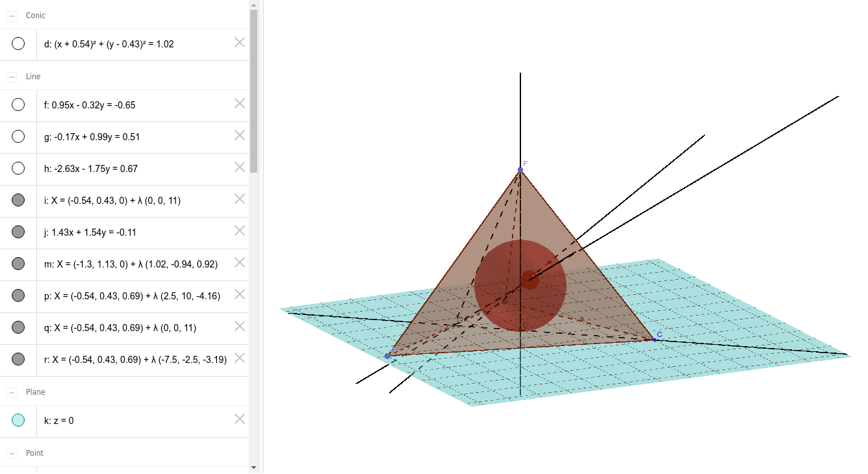Viewport: 868px width, 474px height.
Task: Toggle visibility of line f
Action: pyautogui.click(x=18, y=105)
